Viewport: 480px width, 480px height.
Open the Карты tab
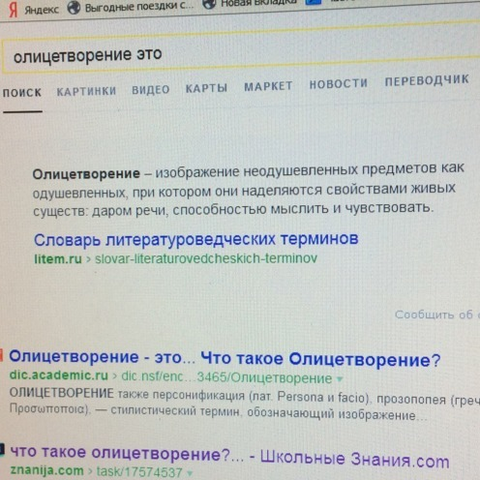click(x=207, y=88)
